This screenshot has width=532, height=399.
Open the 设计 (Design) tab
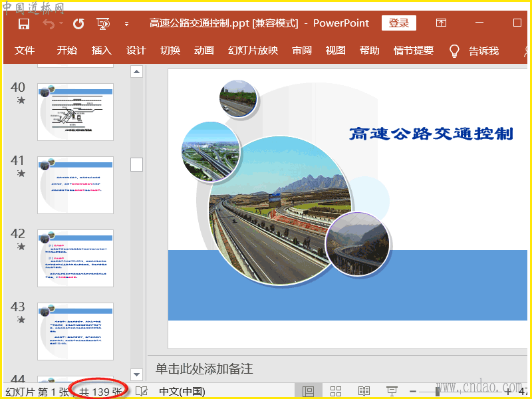(136, 51)
